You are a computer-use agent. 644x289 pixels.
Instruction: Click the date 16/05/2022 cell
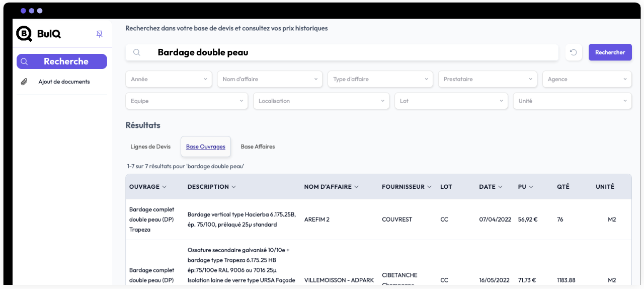495,280
